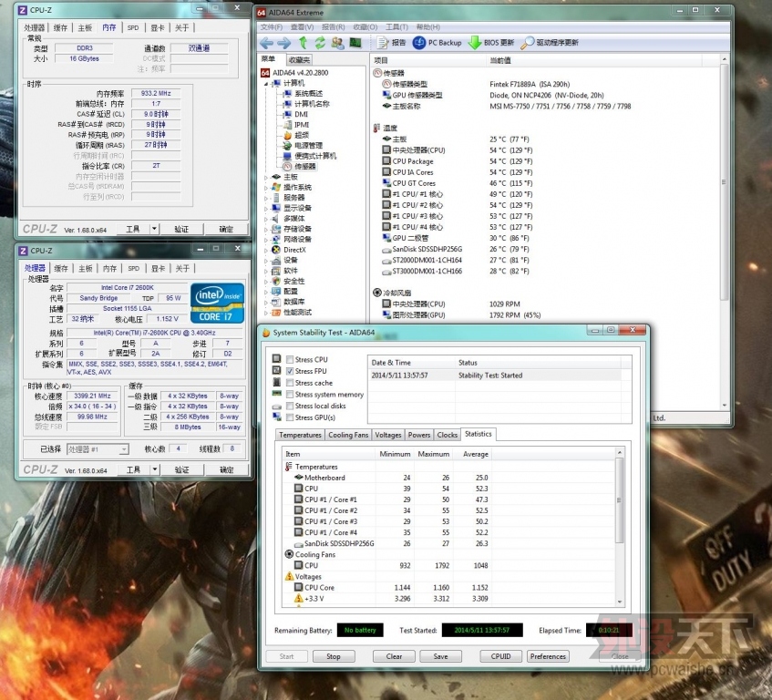Switch to the Voltages tab
The height and width of the screenshot is (700, 772).
388,435
